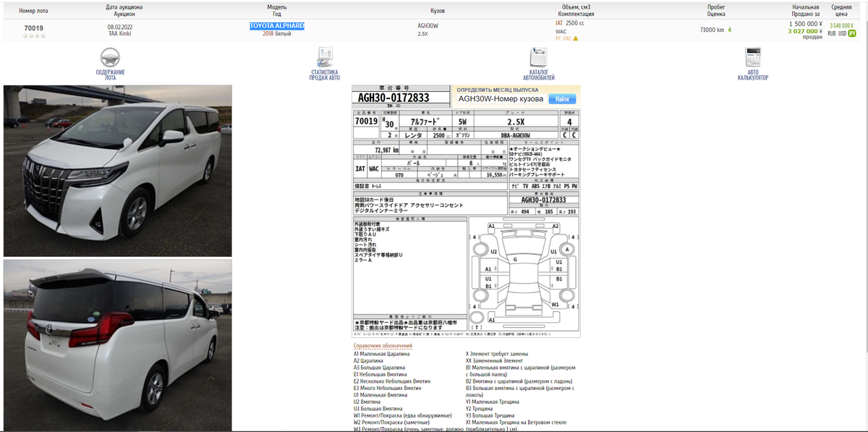Click the 2.5X grade in the lot row

tap(422, 33)
